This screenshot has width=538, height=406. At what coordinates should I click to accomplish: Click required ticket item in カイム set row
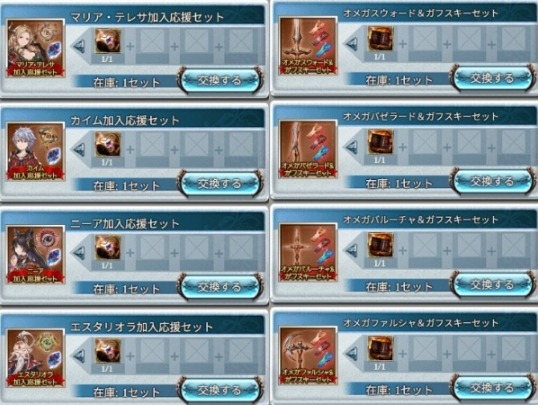point(108,144)
